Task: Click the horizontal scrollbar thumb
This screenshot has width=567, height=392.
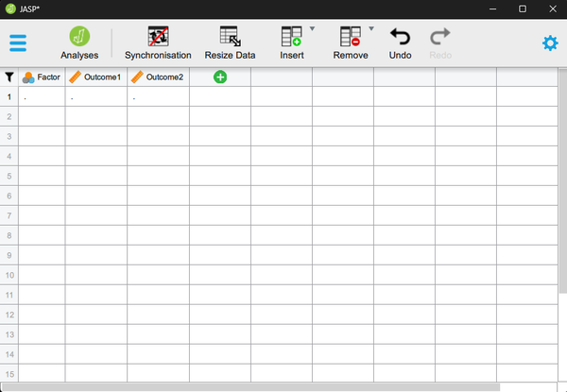Action: 251,387
